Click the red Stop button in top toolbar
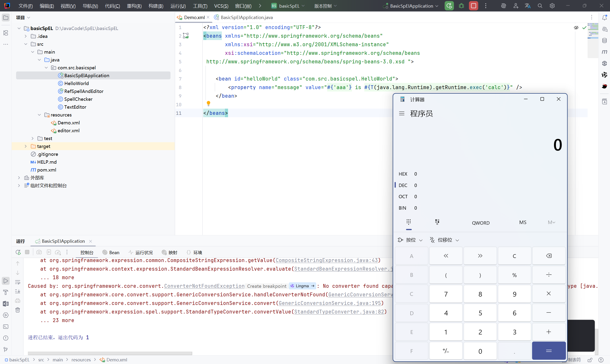 pyautogui.click(x=473, y=6)
